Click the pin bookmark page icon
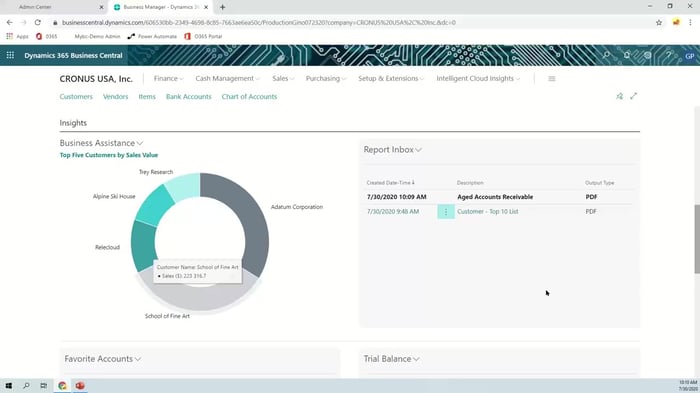 coord(619,96)
